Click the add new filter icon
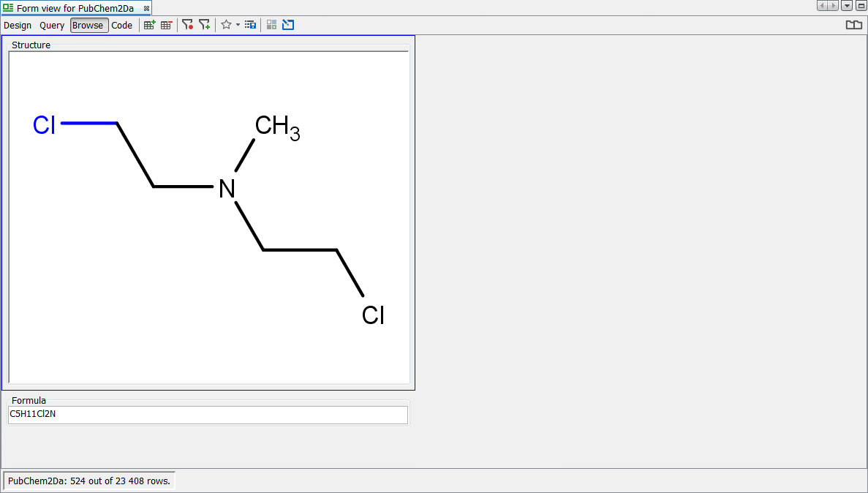Screen dimensions: 868x493 click(205, 25)
